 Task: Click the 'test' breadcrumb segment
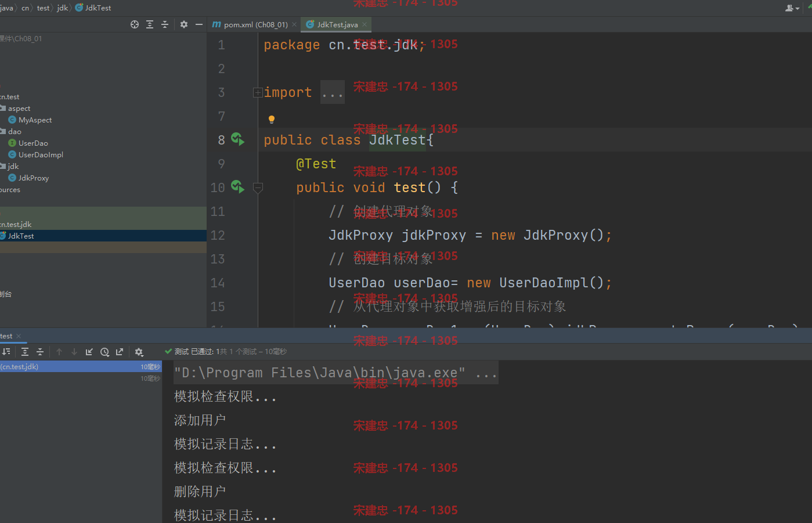[x=43, y=8]
